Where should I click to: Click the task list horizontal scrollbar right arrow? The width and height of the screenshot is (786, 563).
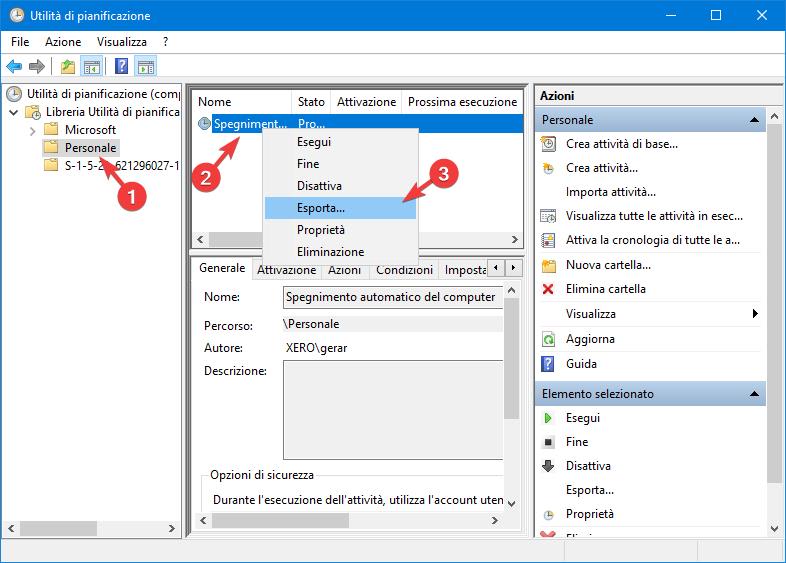point(515,239)
